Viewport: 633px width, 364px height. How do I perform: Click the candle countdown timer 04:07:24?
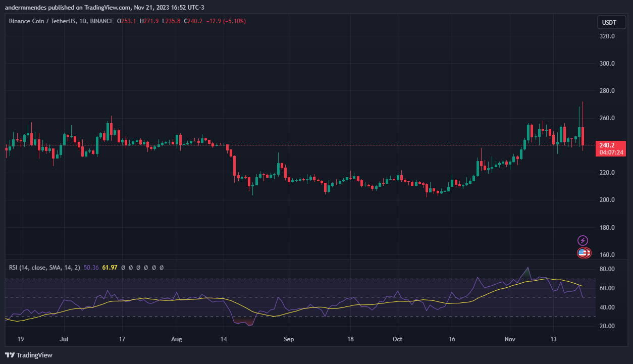click(610, 152)
